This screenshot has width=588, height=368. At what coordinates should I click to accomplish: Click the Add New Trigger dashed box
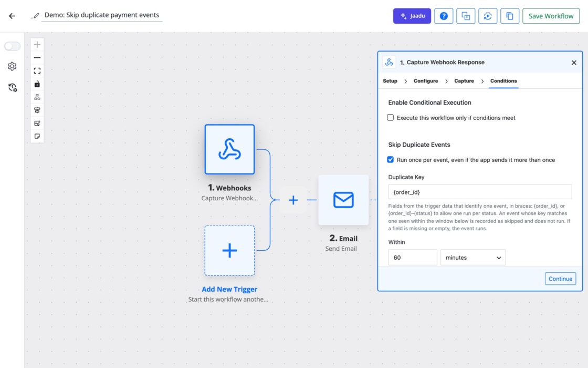click(x=229, y=250)
